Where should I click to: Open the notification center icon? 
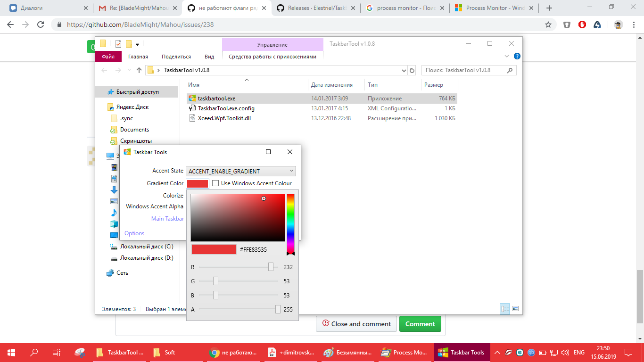[x=629, y=352]
